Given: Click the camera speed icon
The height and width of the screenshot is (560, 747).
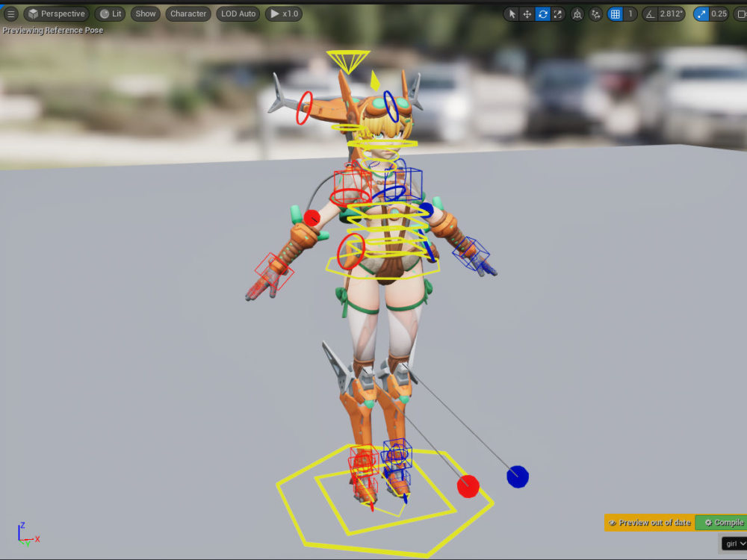Looking at the screenshot, I should click(x=741, y=13).
